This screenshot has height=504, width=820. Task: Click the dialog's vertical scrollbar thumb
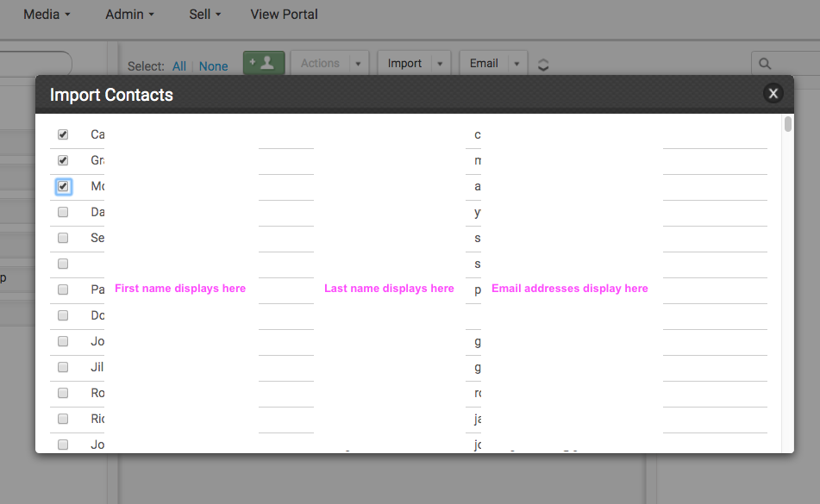pos(788,124)
